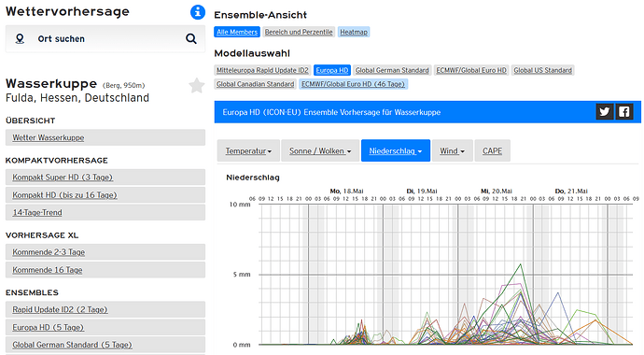Screen dimensions: 644x355
Task: Choose model Mitteleuropa Rapid Update ID2
Action: point(262,70)
